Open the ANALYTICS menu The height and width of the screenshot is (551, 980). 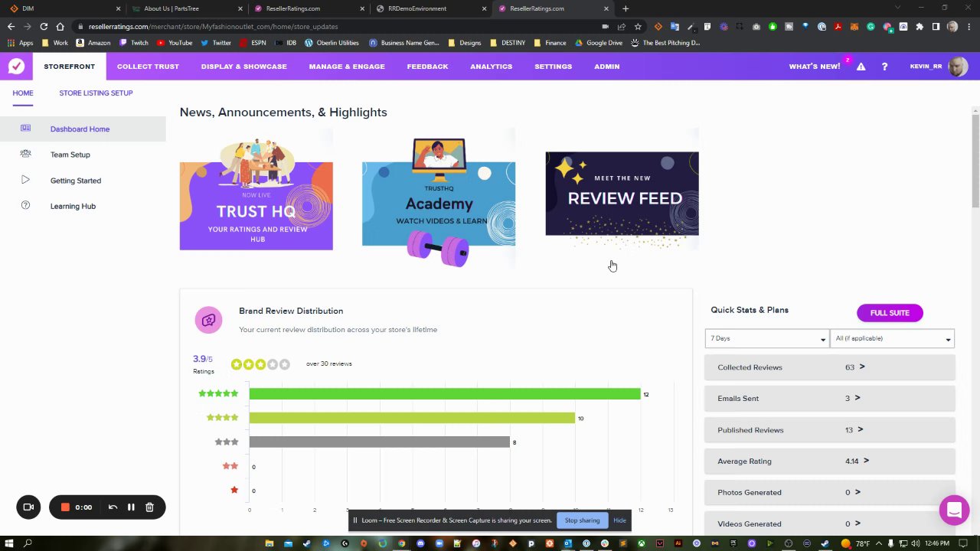491,67
